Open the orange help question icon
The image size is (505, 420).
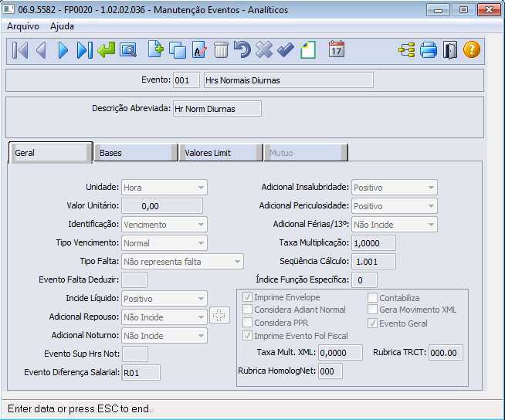[x=472, y=49]
